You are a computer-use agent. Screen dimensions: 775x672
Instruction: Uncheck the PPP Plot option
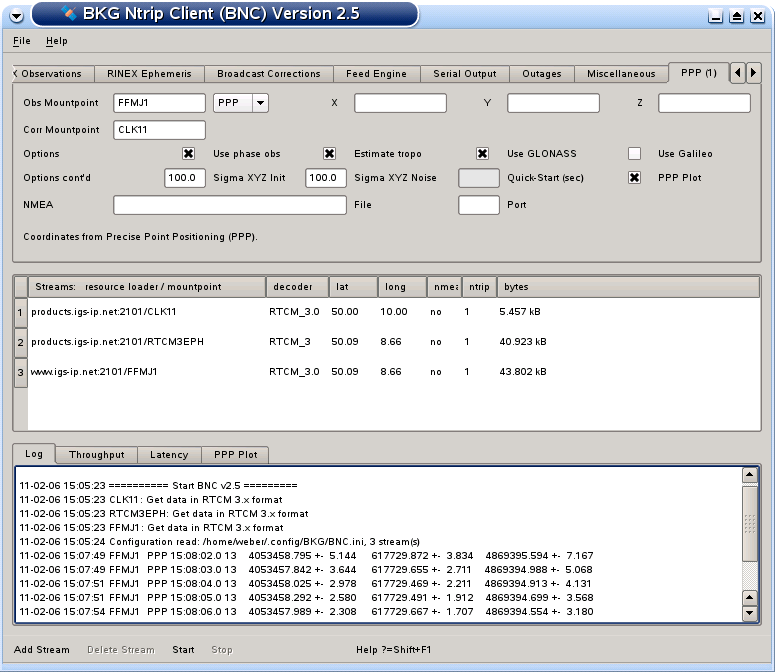634,178
